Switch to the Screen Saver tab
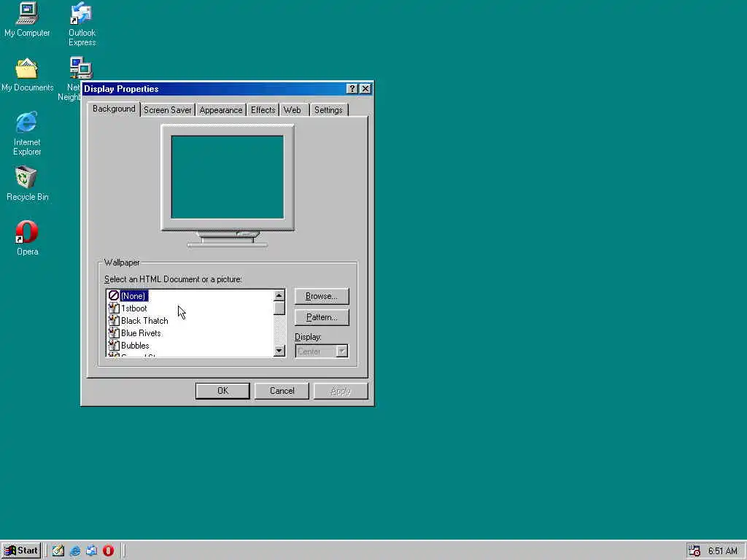The height and width of the screenshot is (560, 747). [x=168, y=110]
